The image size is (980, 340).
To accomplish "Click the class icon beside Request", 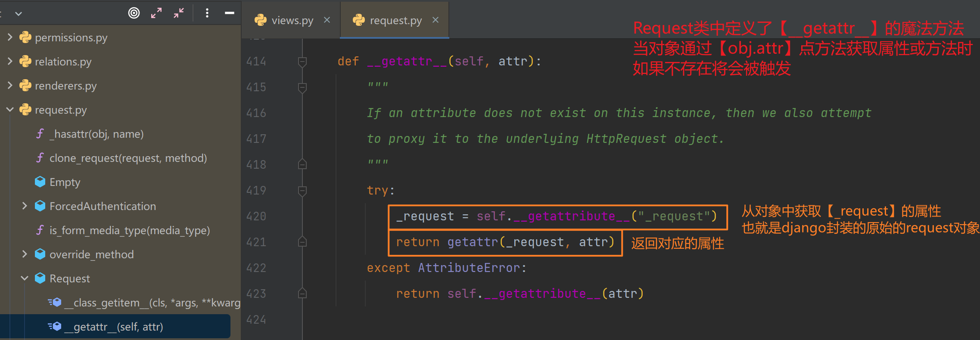I will point(40,278).
